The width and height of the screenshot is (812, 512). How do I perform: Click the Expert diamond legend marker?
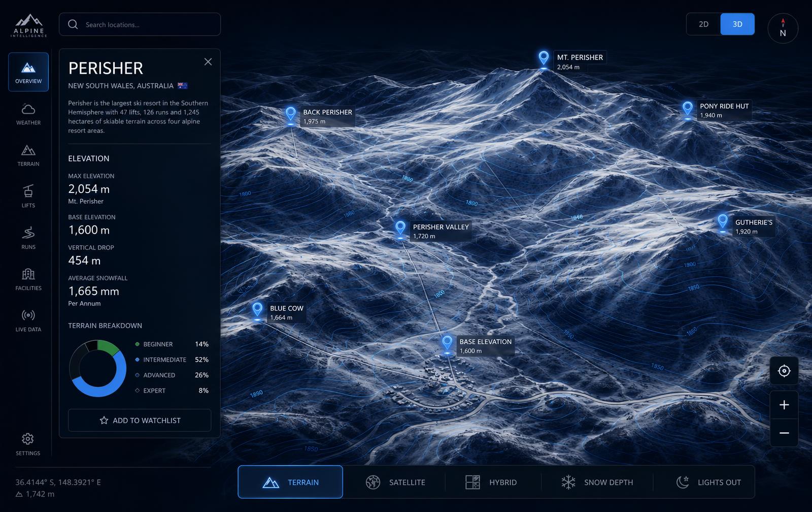(137, 391)
